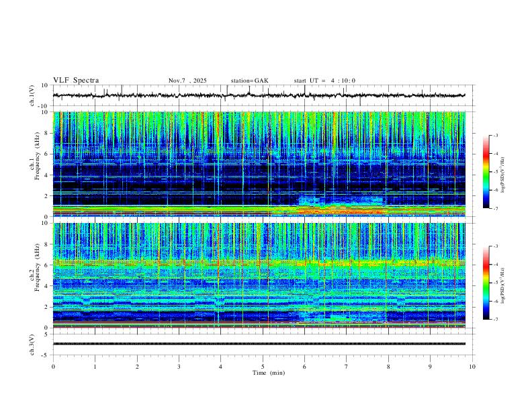532x411 pixels.
Task: Click time axis tick label "10"
Action: coord(472,367)
